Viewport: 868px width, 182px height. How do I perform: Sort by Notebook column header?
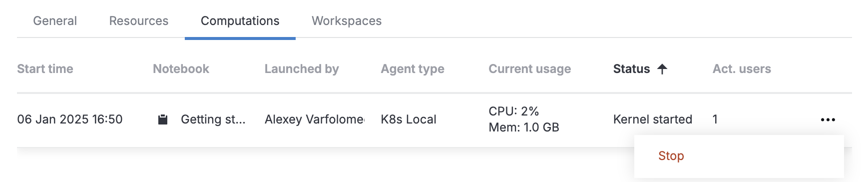click(181, 69)
